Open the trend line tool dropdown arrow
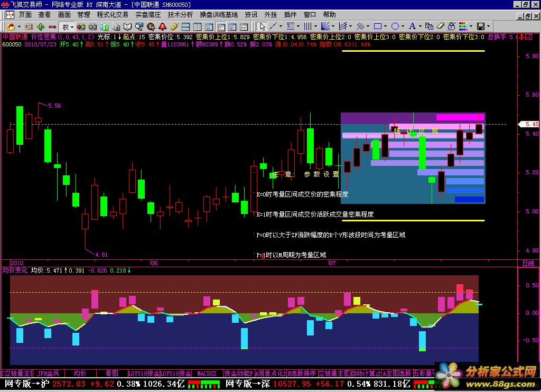Screen dimensions: 541x392 (281, 26)
